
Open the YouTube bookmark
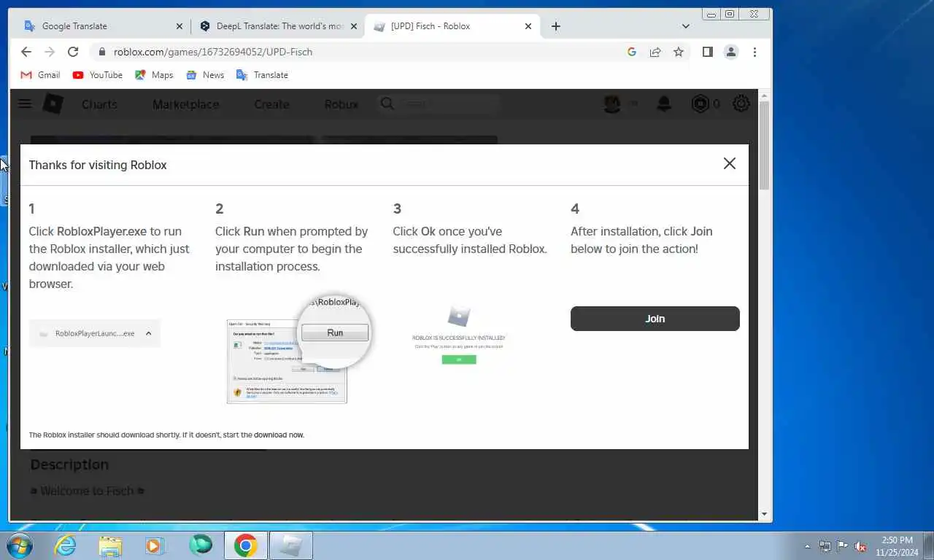(97, 75)
